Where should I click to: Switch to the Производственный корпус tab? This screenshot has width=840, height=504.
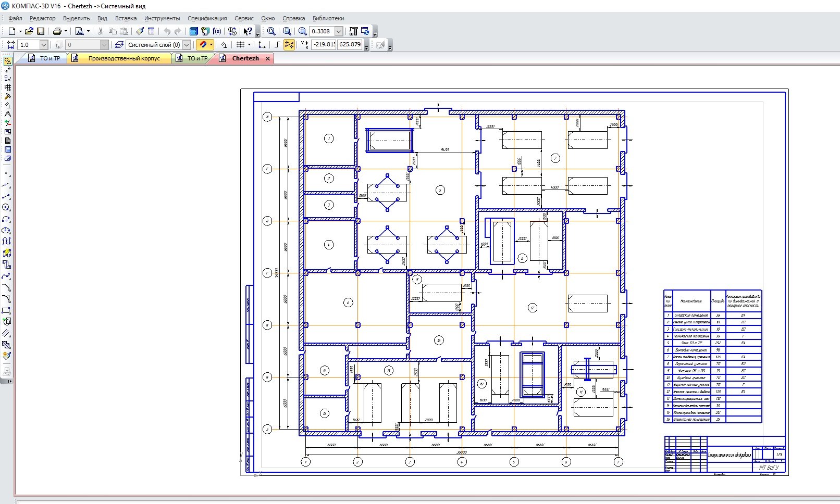click(x=123, y=58)
